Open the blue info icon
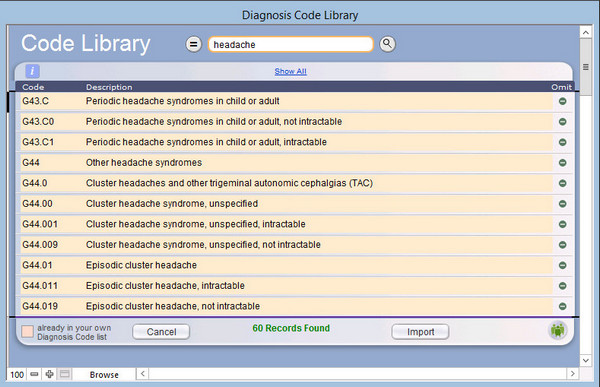Image resolution: width=600 pixels, height=387 pixels. tap(33, 71)
